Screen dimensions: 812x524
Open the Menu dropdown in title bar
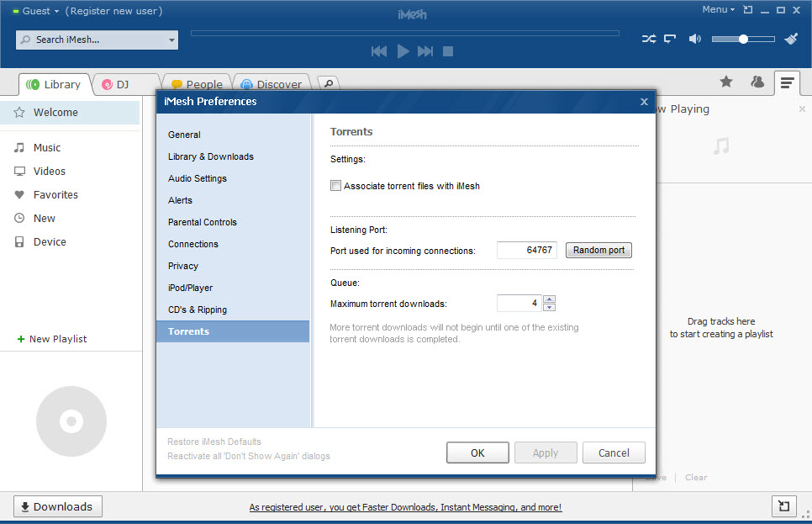pos(718,10)
